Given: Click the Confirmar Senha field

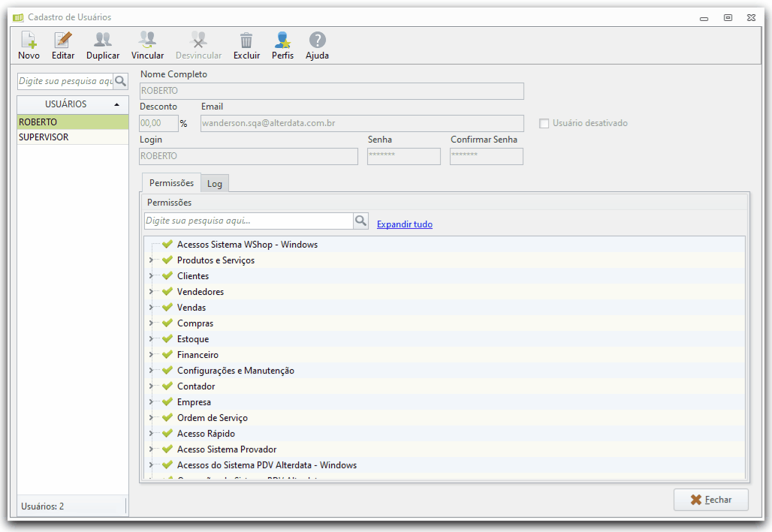Looking at the screenshot, I should click(487, 157).
